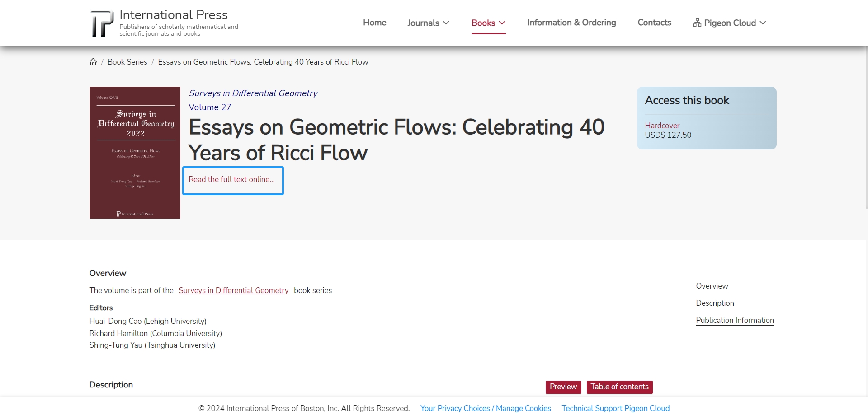868x420 pixels.
Task: Go to Information & Ordering page
Action: [x=571, y=23]
